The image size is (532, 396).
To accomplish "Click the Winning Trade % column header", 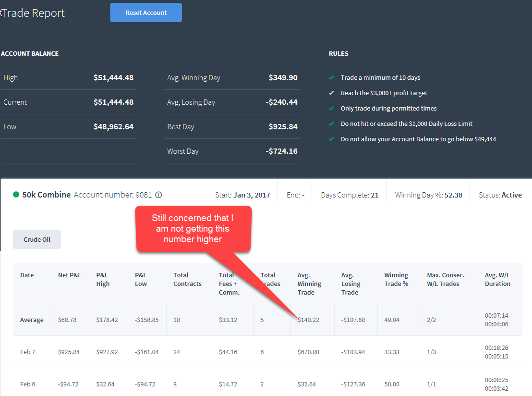I will [x=396, y=280].
